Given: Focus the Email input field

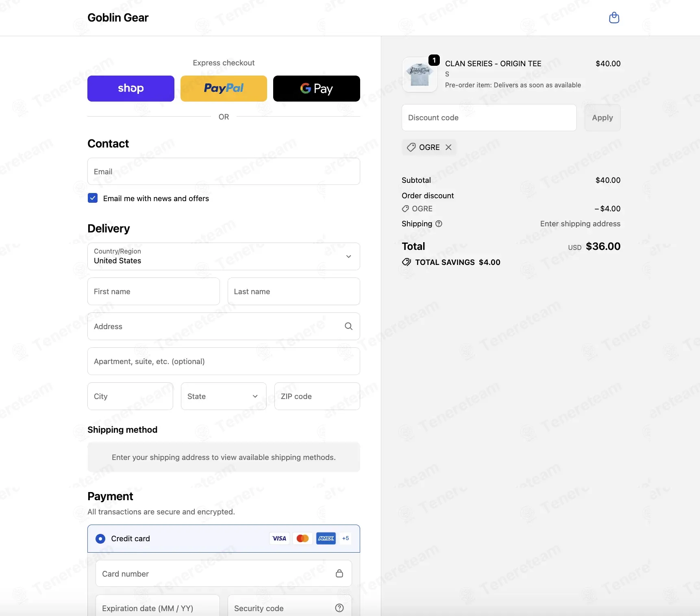Looking at the screenshot, I should pyautogui.click(x=224, y=171).
